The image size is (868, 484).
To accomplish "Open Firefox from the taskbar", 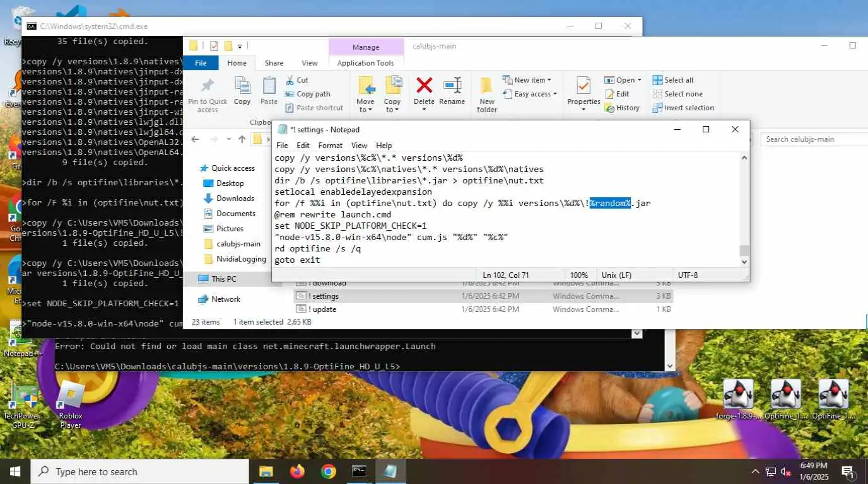I will point(296,471).
